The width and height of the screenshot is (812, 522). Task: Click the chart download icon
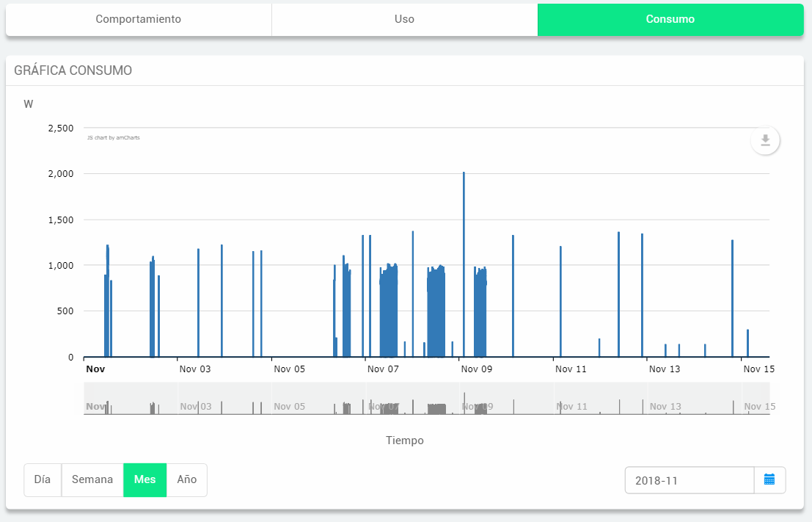click(765, 140)
